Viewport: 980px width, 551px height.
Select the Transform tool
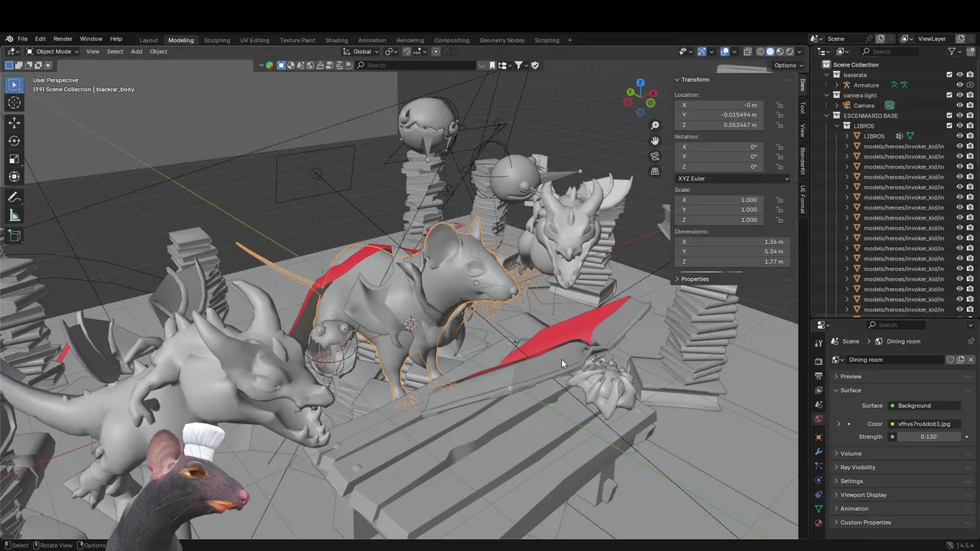tap(14, 178)
